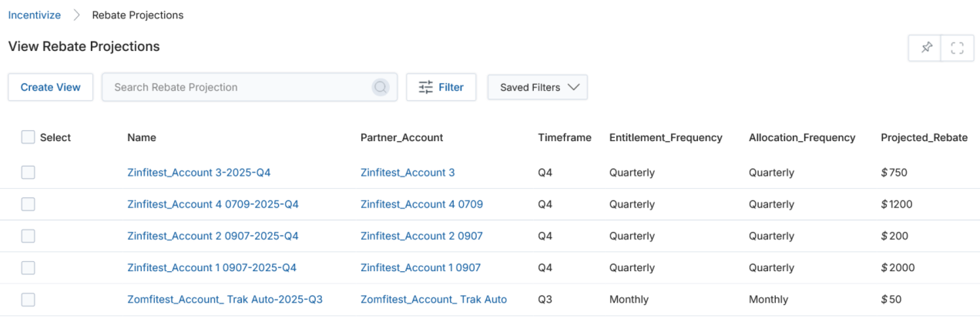Image resolution: width=980 pixels, height=322 pixels.
Task: Expand view to fullscreen
Action: point(957,48)
